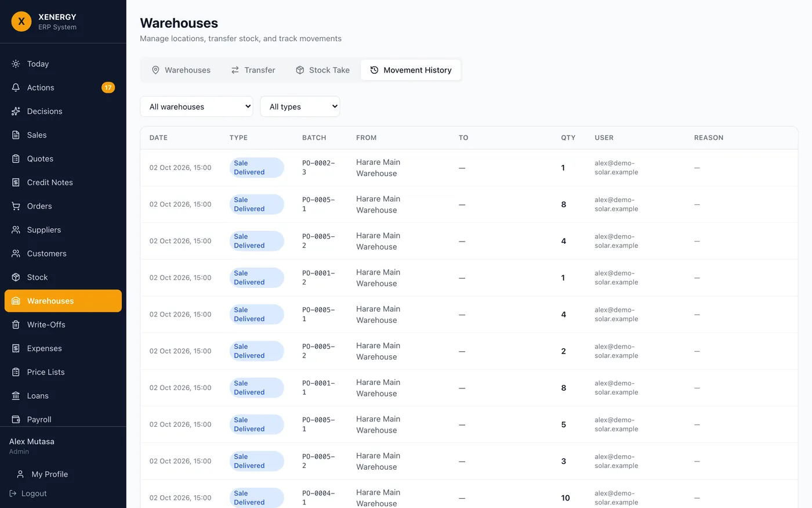Viewport: 812px width, 508px height.
Task: Click the Actions badge showing 17
Action: pyautogui.click(x=108, y=88)
